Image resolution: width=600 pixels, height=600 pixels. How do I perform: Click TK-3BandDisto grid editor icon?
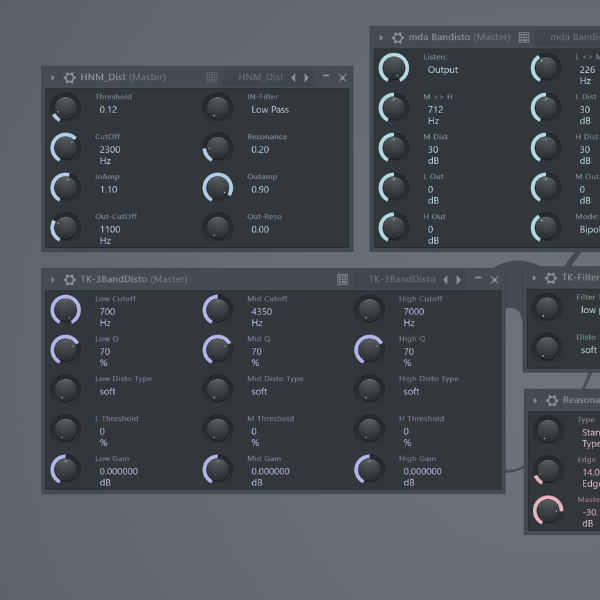[342, 279]
